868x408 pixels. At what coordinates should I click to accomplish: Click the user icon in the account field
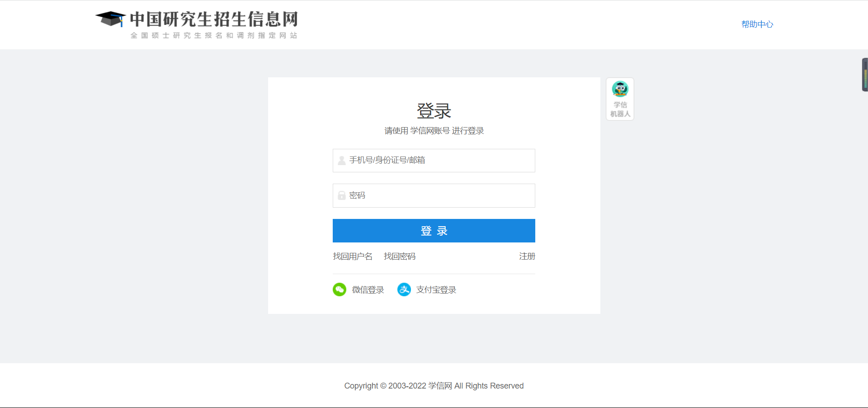341,161
